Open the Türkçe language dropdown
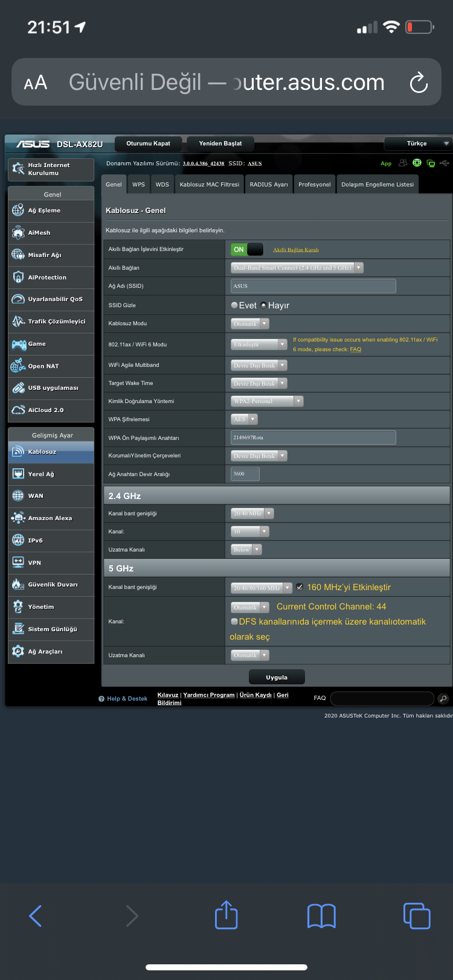 pyautogui.click(x=417, y=144)
